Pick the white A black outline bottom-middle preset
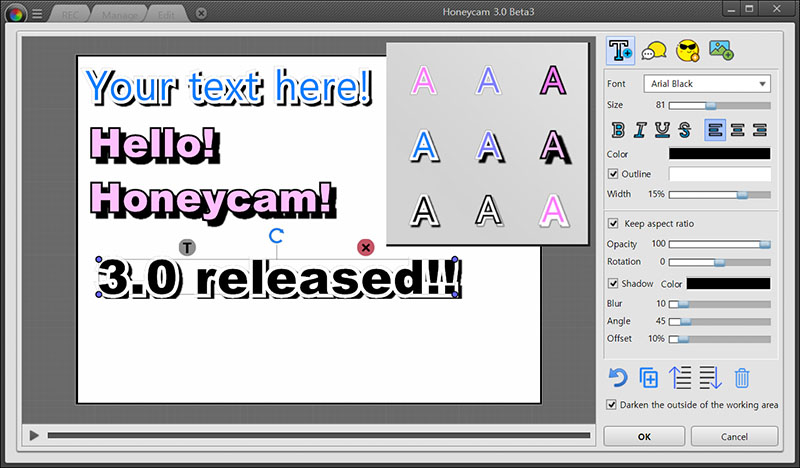This screenshot has height=468, width=800. click(489, 210)
